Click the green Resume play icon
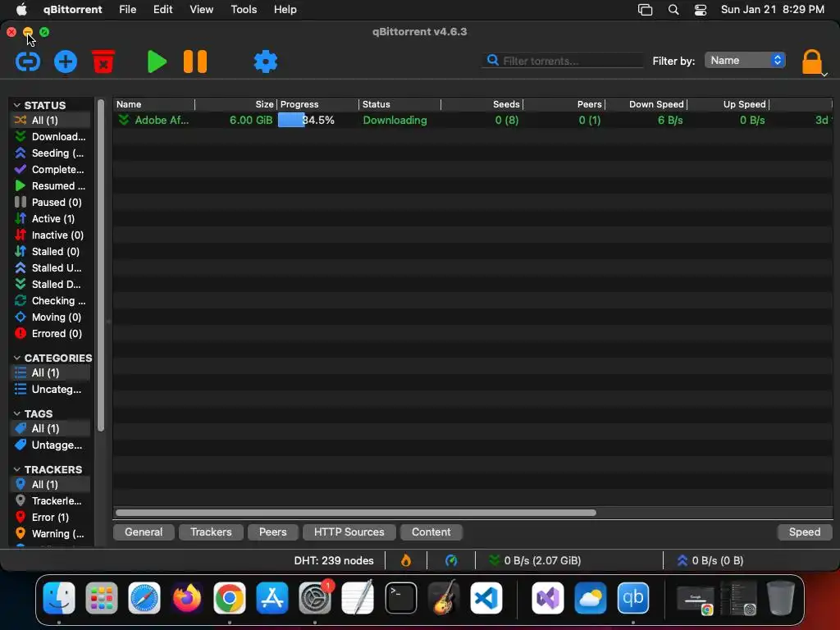Screen dimensions: 840x630 (157, 62)
